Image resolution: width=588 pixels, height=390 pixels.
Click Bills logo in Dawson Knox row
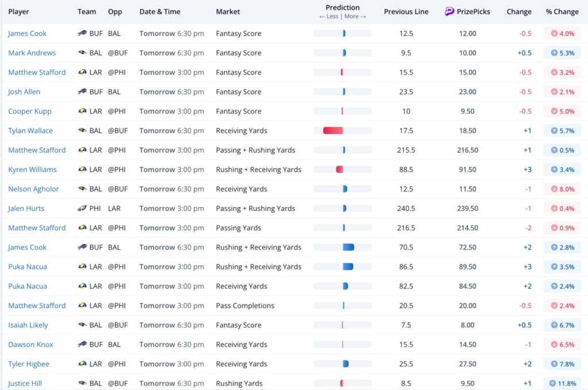click(x=82, y=345)
